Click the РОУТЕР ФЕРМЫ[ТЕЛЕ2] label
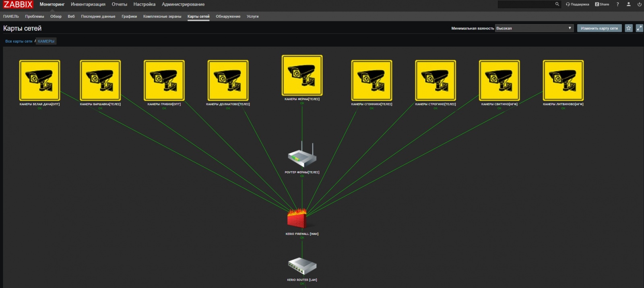The height and width of the screenshot is (288, 644). [x=302, y=172]
